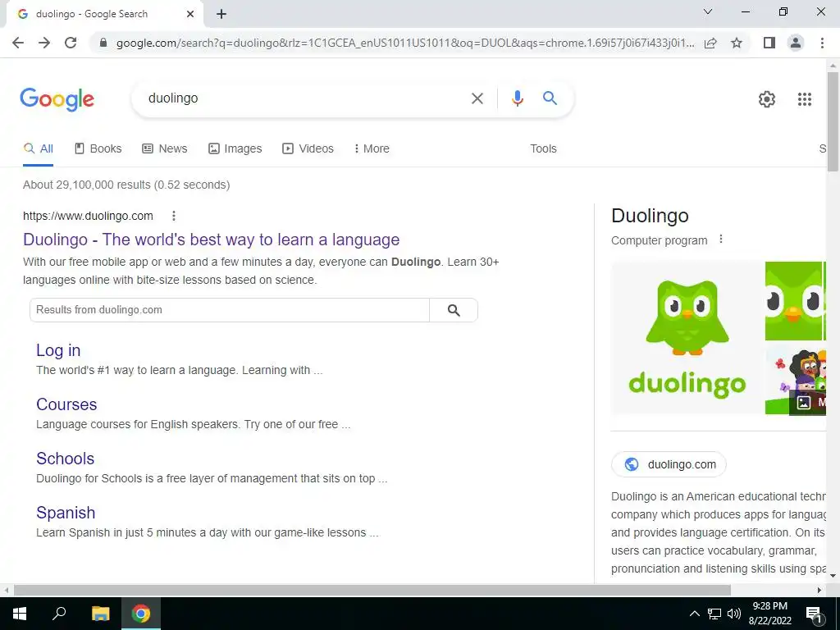Open Chrome's three-dot menu
Viewport: 840px width, 630px height.
tap(822, 43)
